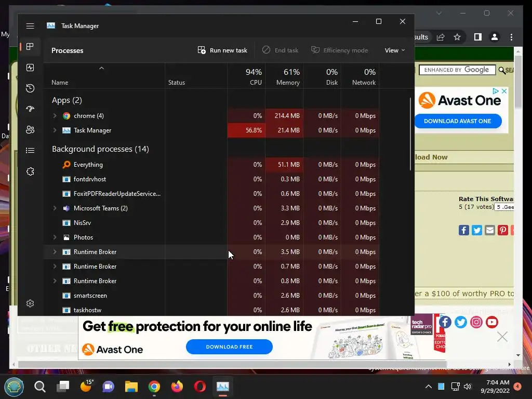Open Chrome three-dot menu
The image size is (532, 399).
511,37
